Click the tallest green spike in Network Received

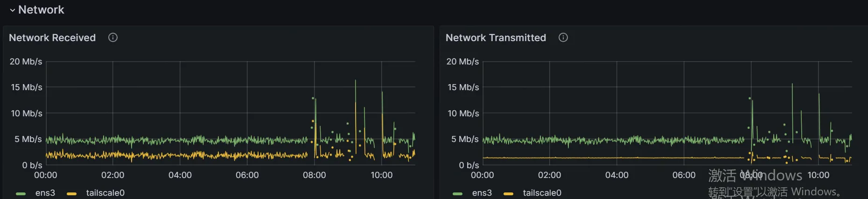356,82
